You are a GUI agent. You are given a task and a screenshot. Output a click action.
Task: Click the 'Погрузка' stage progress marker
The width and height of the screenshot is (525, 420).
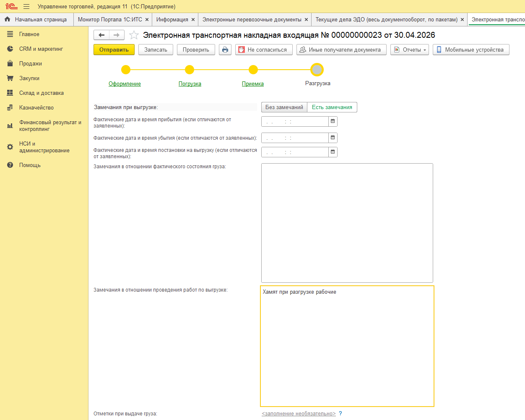[x=190, y=70]
